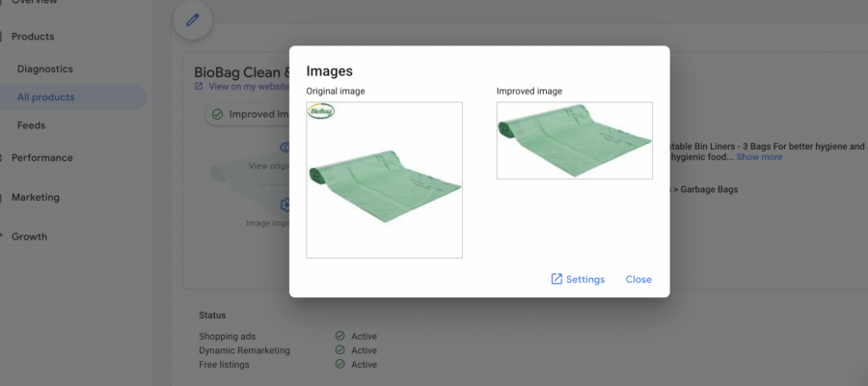Expand the Marketing section in sidebar

tap(35, 197)
